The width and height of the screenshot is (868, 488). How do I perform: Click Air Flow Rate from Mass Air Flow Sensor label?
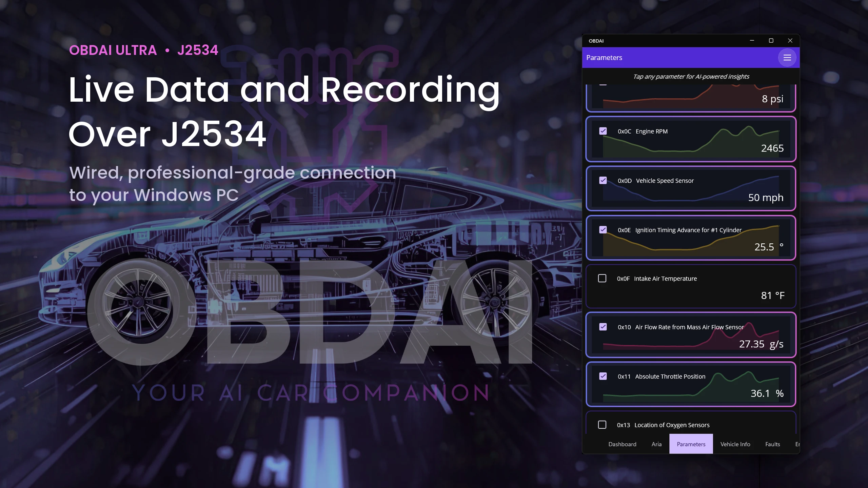(689, 327)
